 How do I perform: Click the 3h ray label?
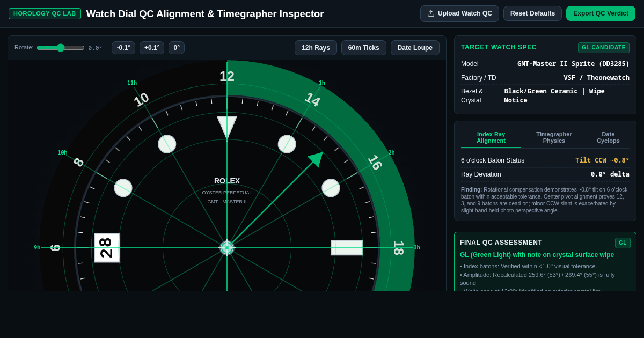coord(416,247)
